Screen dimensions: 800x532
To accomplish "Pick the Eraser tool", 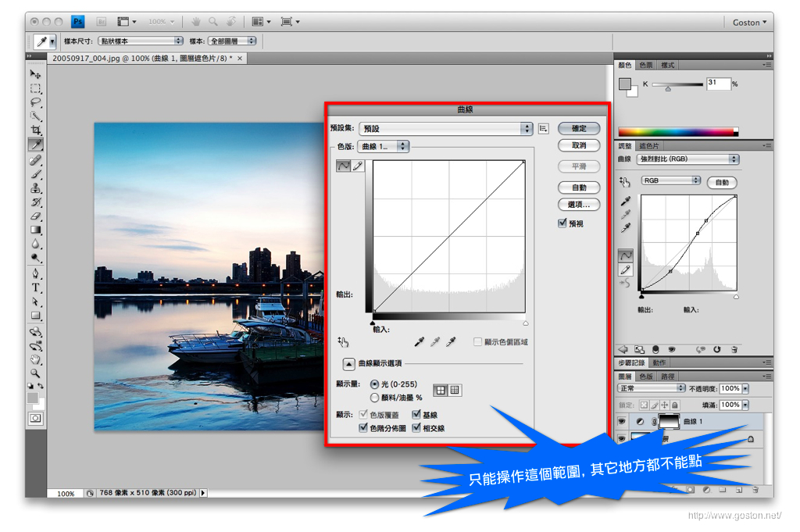I will pos(36,216).
